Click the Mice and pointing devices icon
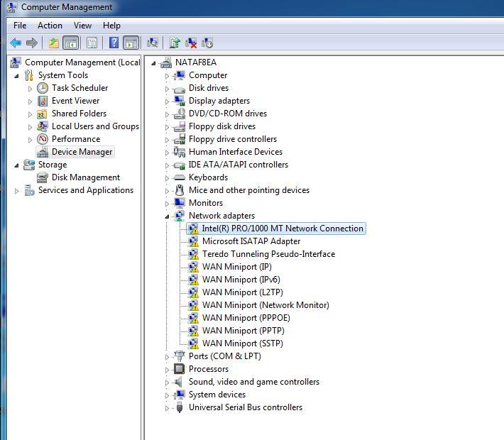 click(180, 190)
